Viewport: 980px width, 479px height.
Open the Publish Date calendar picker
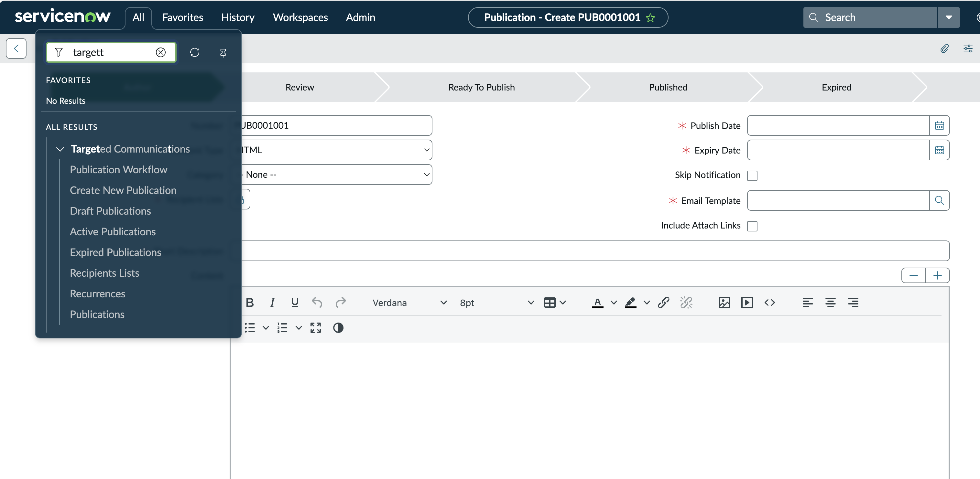point(939,125)
